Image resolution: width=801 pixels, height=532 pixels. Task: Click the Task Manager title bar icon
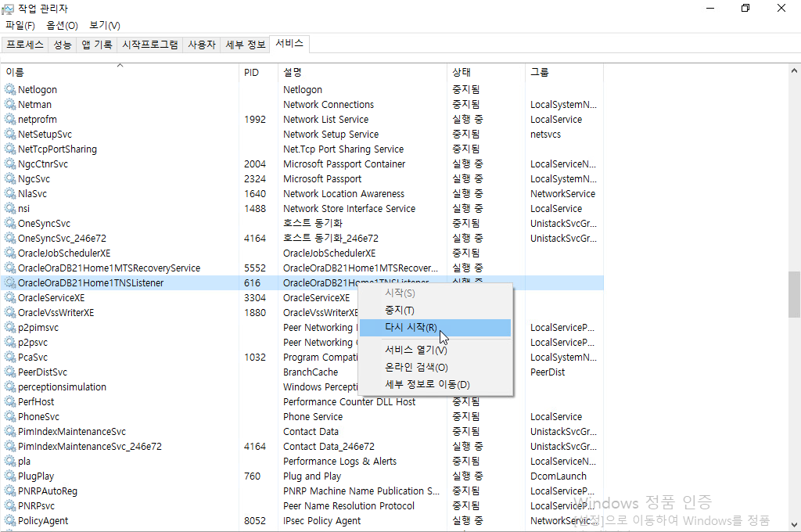pyautogui.click(x=8, y=9)
